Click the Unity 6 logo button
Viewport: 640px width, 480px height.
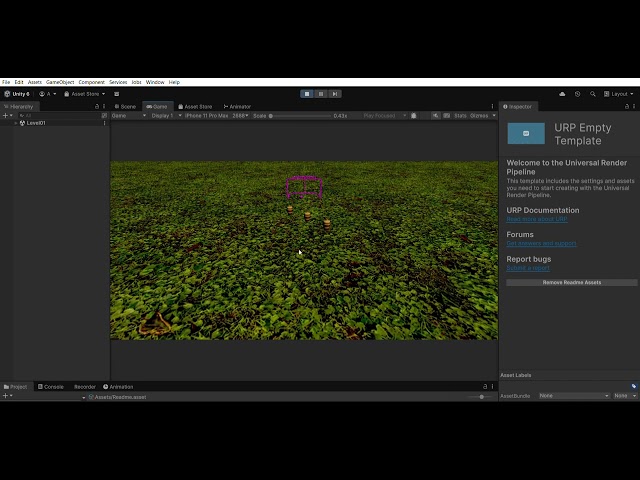point(17,94)
